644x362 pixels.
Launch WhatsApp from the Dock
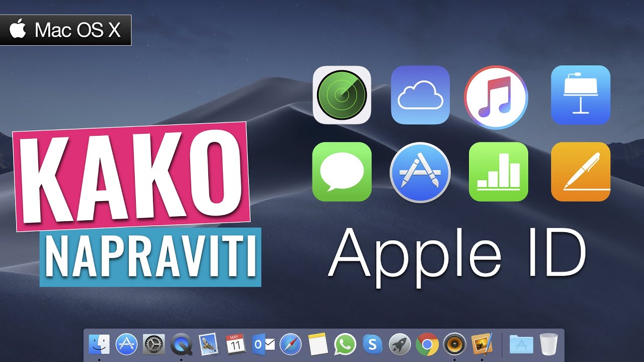(345, 344)
